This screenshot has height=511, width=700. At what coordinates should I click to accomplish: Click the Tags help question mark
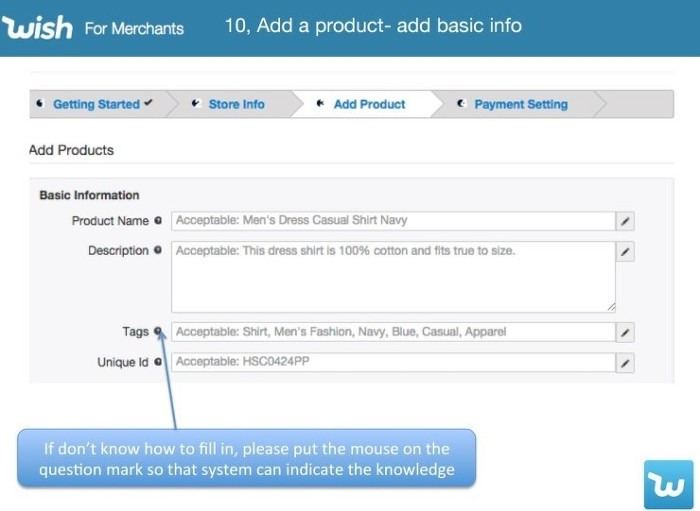pyautogui.click(x=158, y=331)
